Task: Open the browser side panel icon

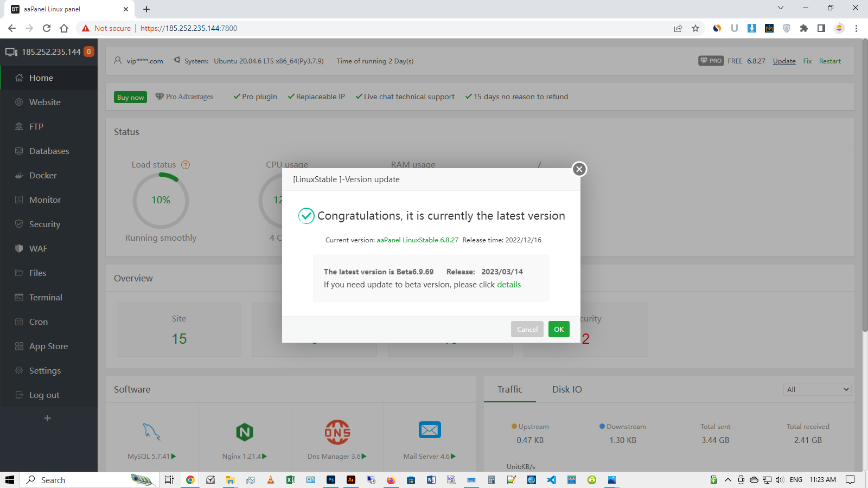Action: pyautogui.click(x=821, y=28)
